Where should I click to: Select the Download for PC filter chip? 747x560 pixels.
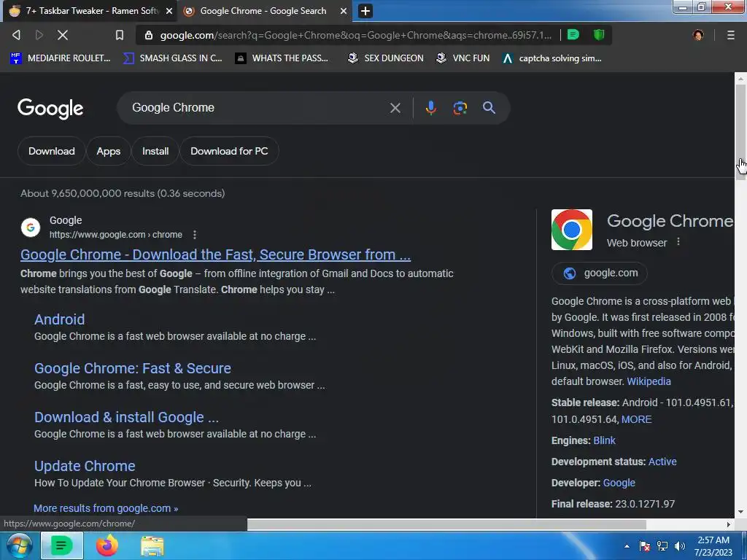229,151
